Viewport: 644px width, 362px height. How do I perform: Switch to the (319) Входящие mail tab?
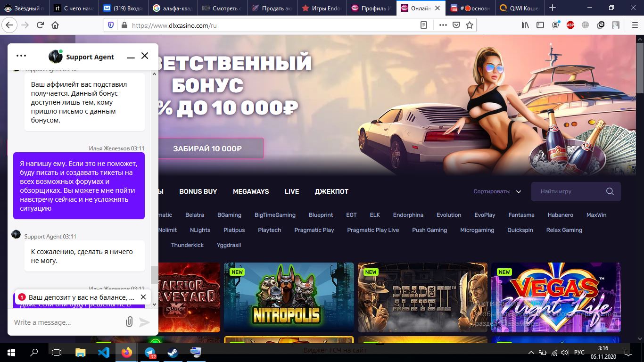click(124, 8)
